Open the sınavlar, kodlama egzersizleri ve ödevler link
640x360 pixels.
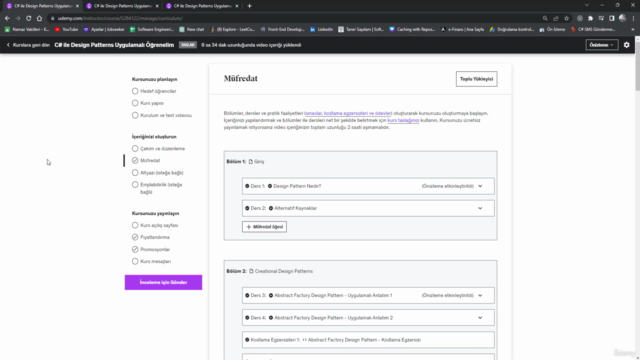point(348,113)
